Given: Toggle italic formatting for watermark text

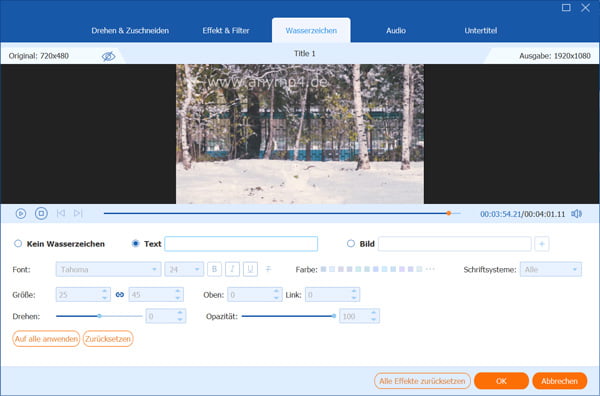Looking at the screenshot, I should (x=232, y=269).
